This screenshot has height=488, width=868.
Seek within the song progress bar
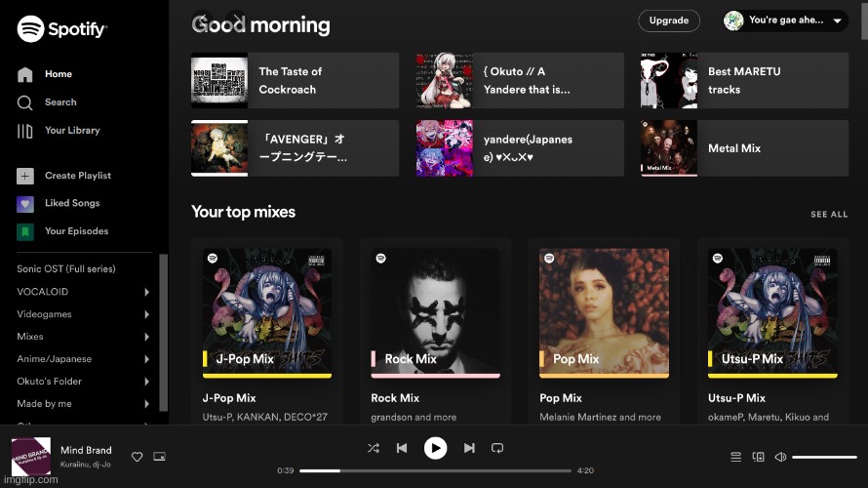[435, 470]
